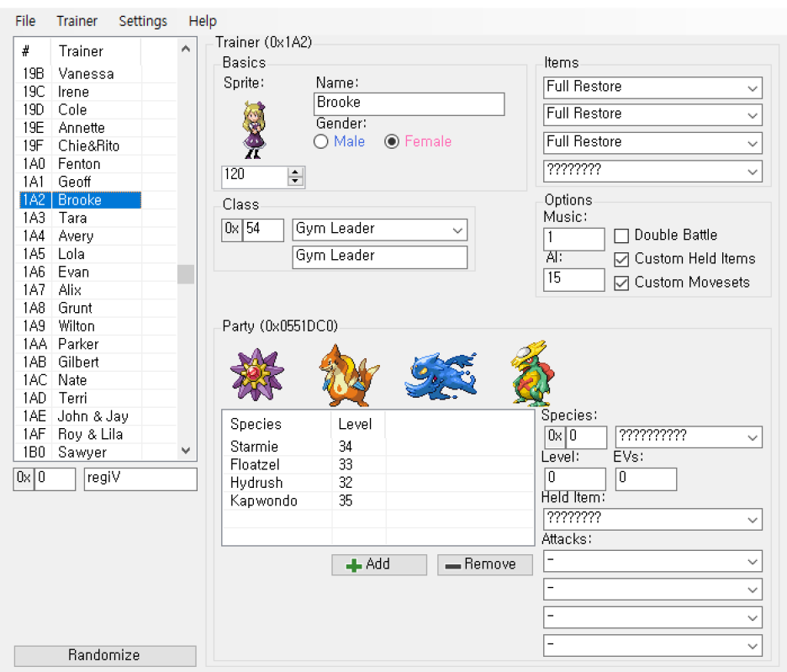This screenshot has width=787, height=672.
Task: Select the Hydrush party sprite
Action: (x=441, y=376)
